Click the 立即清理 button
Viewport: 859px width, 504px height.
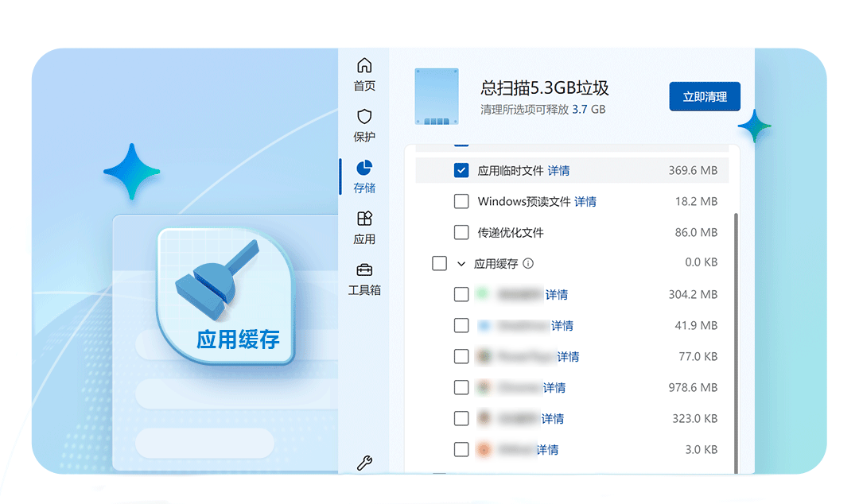pos(705,96)
